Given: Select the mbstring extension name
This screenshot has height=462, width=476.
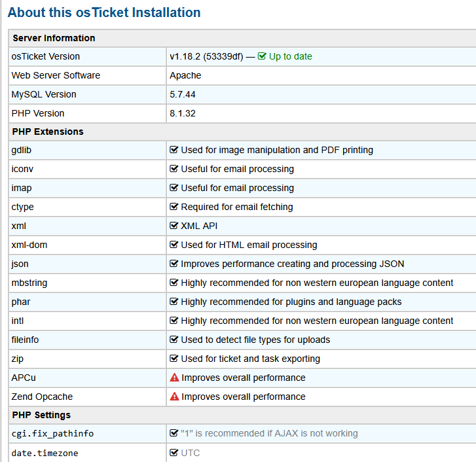Looking at the screenshot, I should tap(29, 283).
